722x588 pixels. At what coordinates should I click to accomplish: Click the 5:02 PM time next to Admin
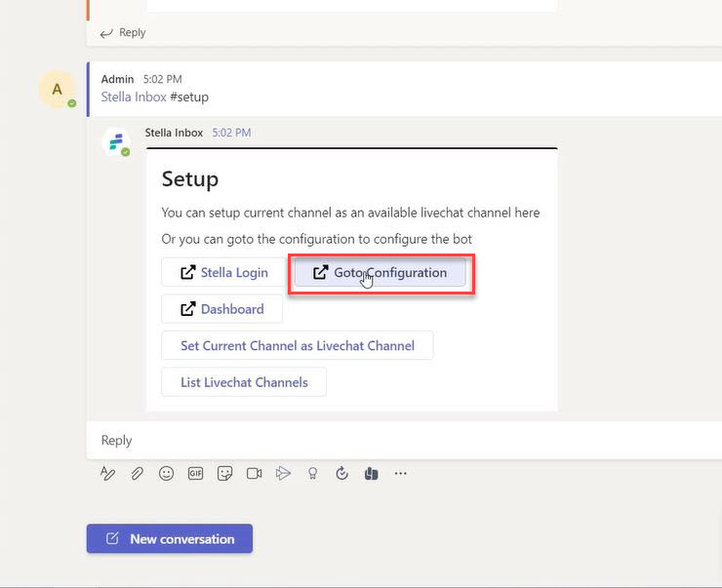click(x=163, y=79)
